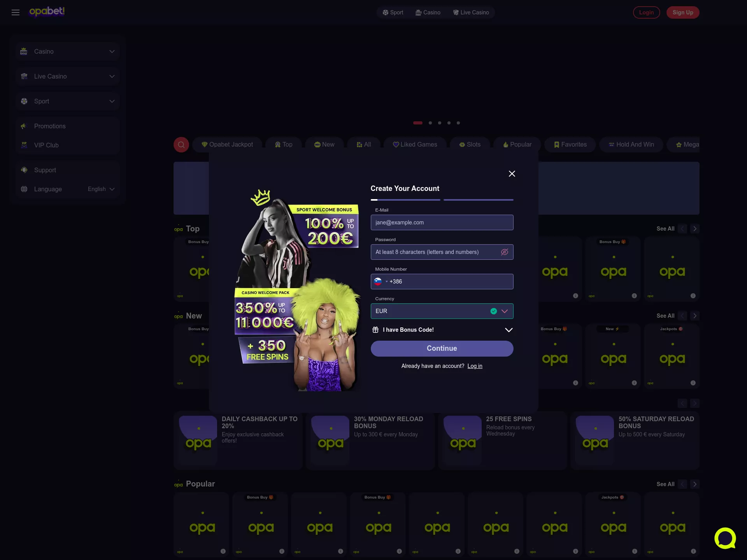
Task: Open info icon on last Top game
Action: point(693,296)
